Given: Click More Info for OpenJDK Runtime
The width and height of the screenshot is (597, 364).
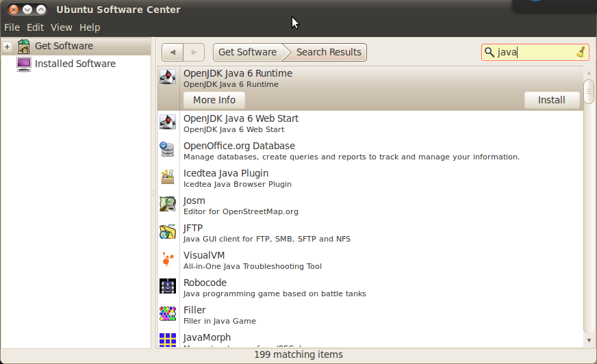Looking at the screenshot, I should point(214,100).
